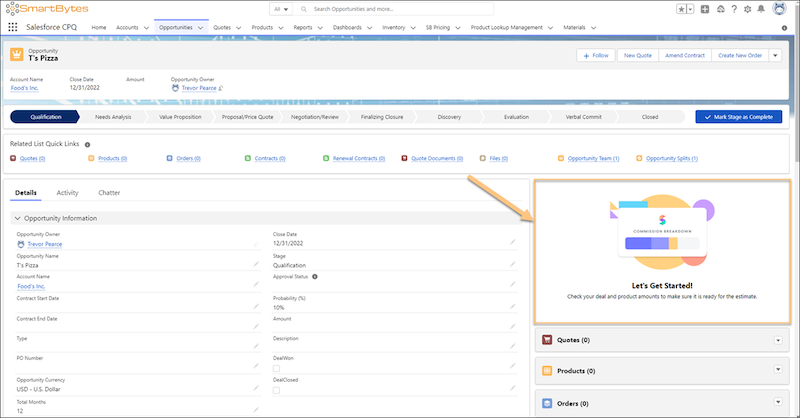Viewport: 800px width, 418px height.
Task: Open the Setup gear icon
Action: coord(747,9)
